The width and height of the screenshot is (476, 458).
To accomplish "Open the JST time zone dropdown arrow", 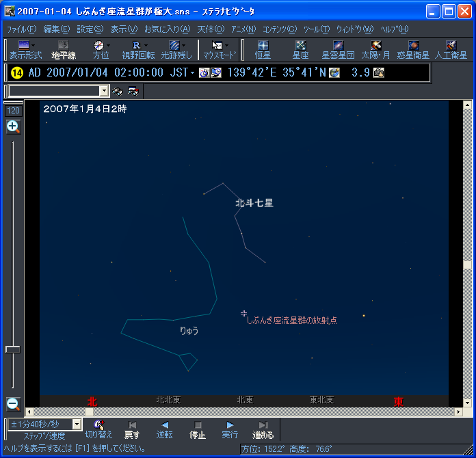I will coord(192,72).
